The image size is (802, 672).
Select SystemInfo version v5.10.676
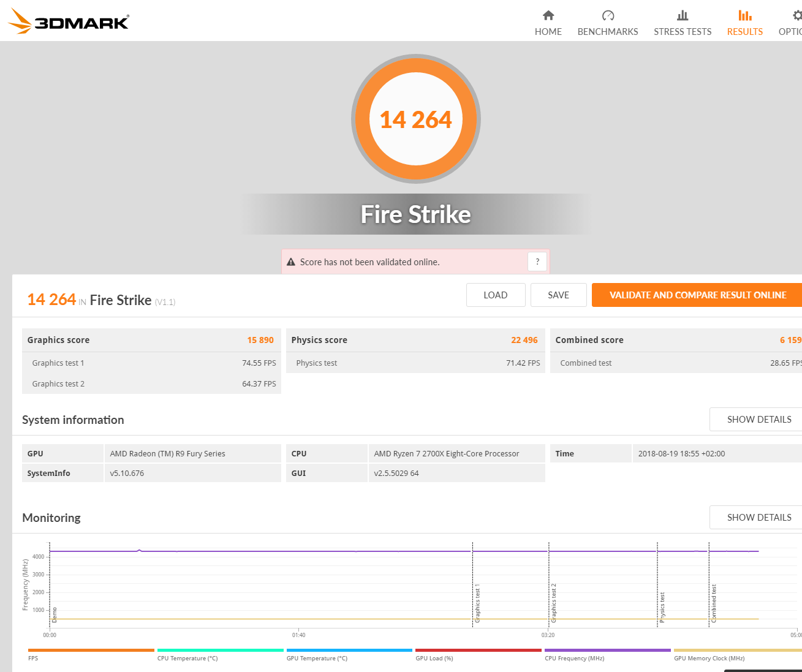point(127,474)
